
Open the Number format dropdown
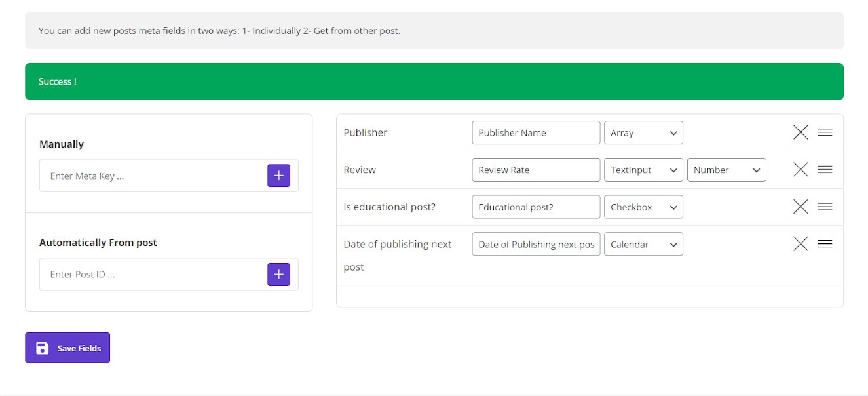726,170
